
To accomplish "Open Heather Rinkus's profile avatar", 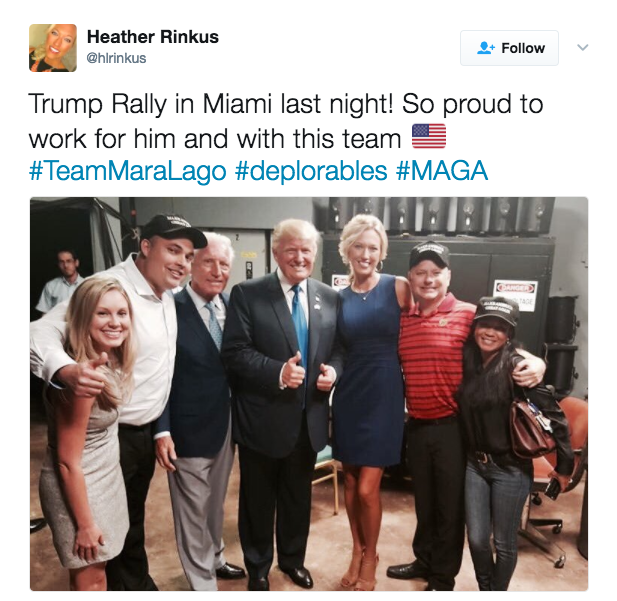I will click(x=53, y=48).
